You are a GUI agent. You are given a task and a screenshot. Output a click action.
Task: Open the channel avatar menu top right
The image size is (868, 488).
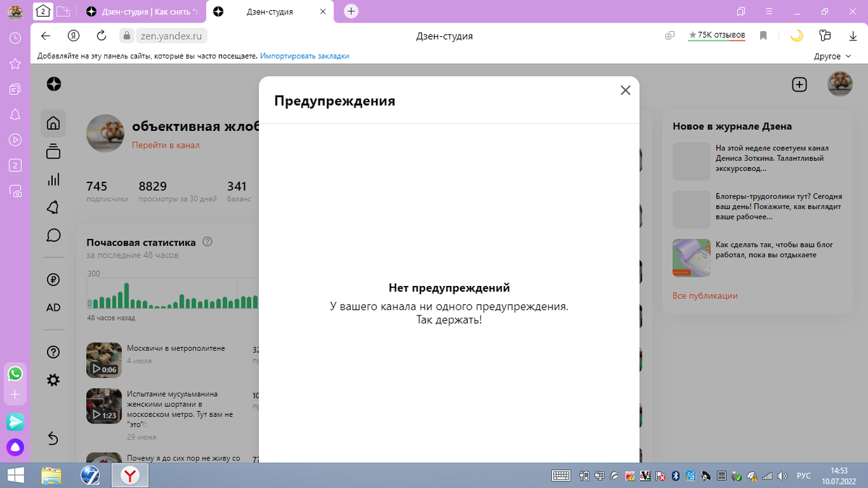[840, 84]
